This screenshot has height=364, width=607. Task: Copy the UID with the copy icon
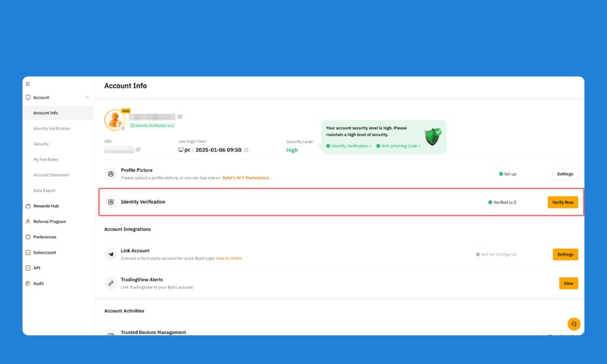138,149
